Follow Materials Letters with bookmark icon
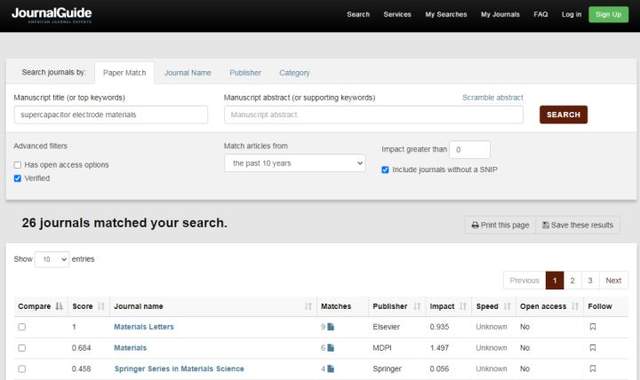The width and height of the screenshot is (640, 380). point(593,327)
